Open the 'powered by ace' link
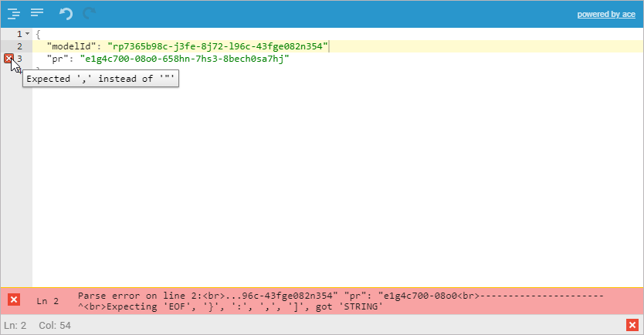Screen dimensions: 644x335 (x=605, y=14)
